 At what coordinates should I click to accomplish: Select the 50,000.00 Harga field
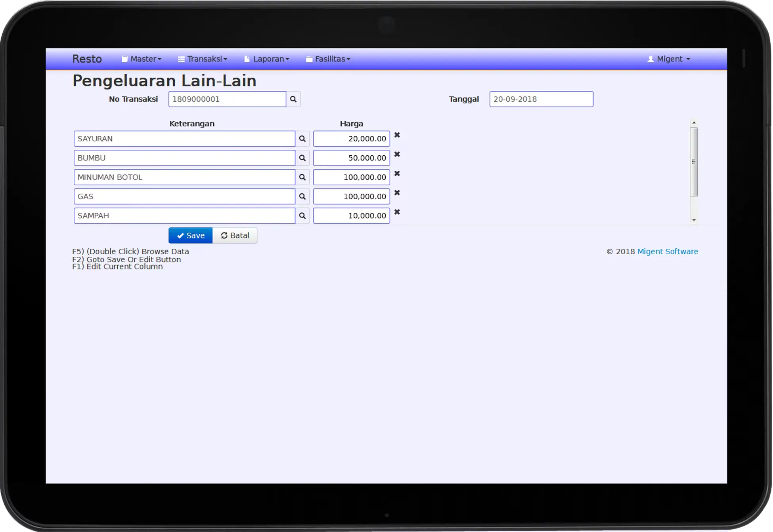pos(351,158)
